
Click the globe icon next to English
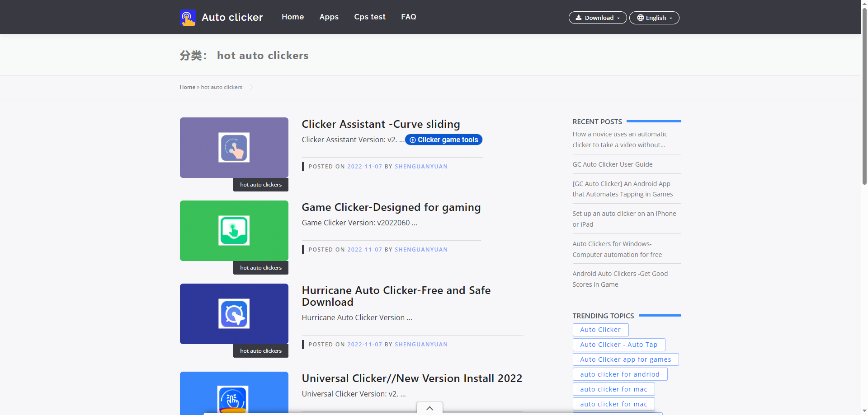point(640,18)
